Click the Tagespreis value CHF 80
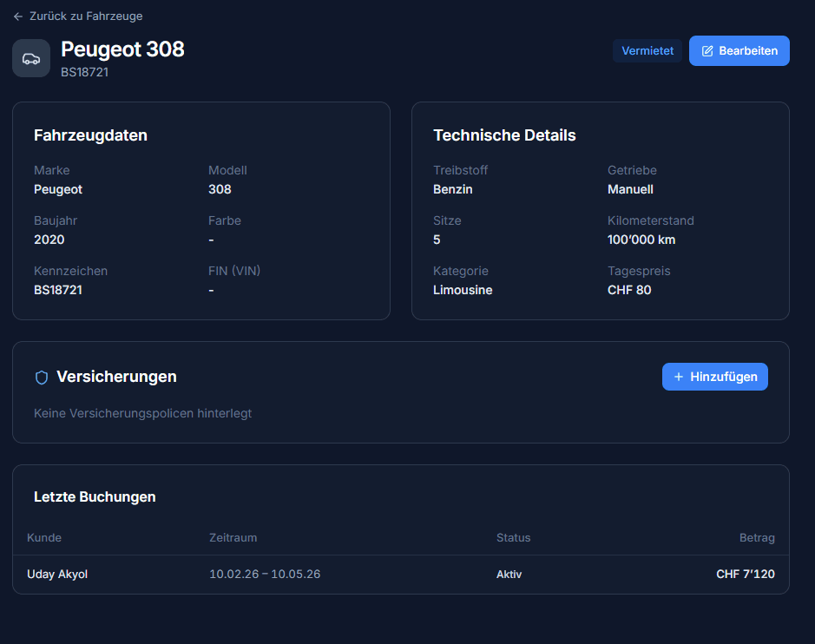Viewport: 815px width, 644px height. 629,290
